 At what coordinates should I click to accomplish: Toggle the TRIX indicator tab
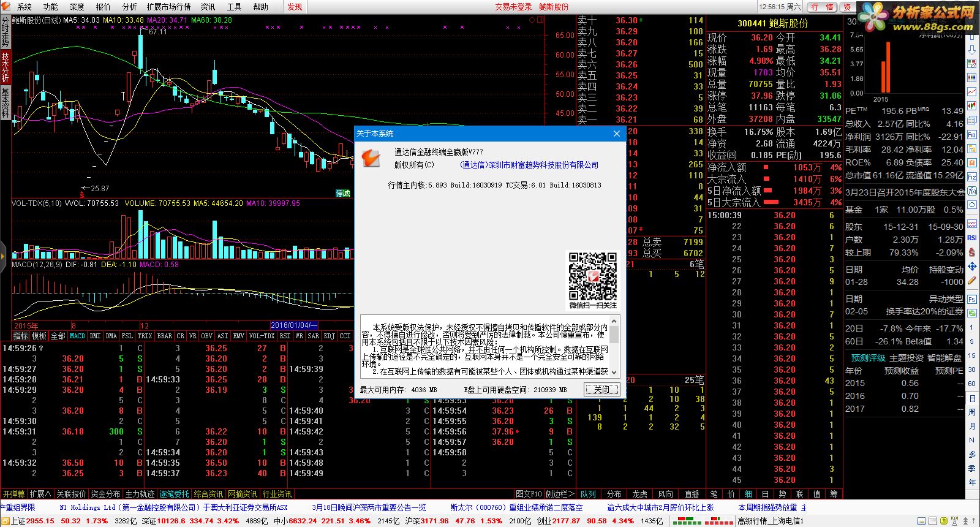pyautogui.click(x=145, y=336)
